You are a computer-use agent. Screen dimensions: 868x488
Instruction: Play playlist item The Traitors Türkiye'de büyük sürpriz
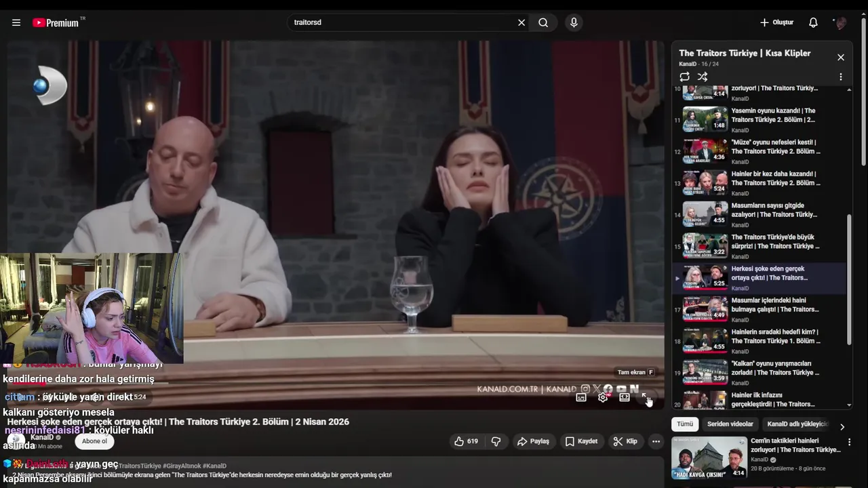[x=759, y=246]
